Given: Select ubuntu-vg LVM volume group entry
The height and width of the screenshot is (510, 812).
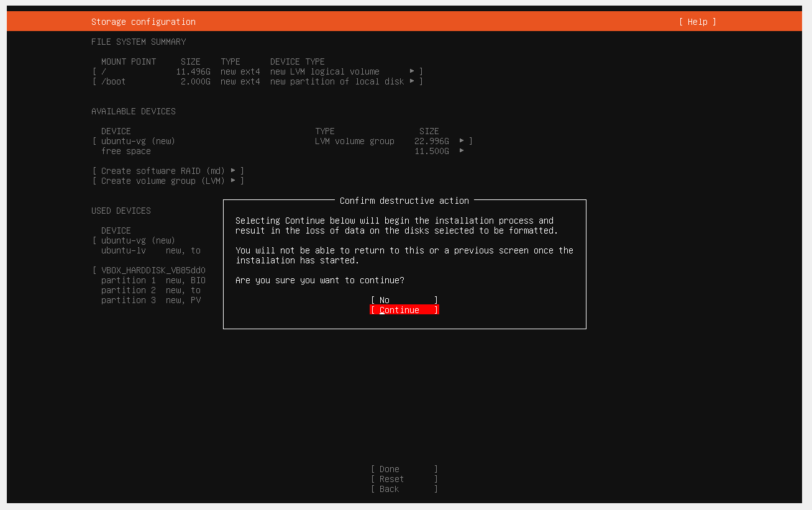Looking at the screenshot, I should (x=283, y=141).
